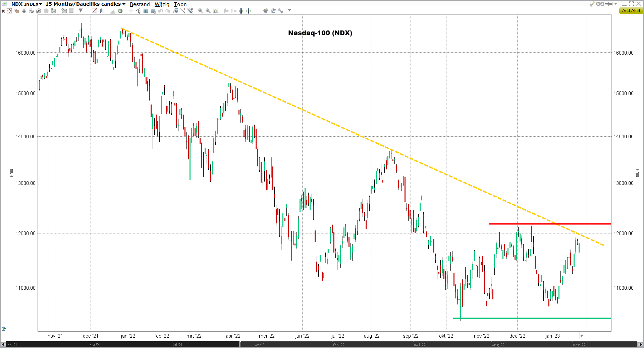Click the red X delete icon in toolbar

point(3,11)
